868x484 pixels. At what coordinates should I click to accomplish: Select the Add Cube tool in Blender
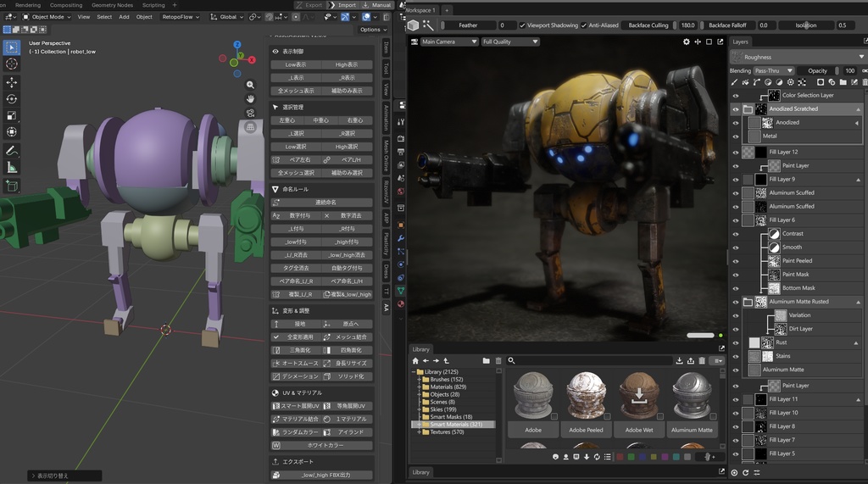point(11,186)
